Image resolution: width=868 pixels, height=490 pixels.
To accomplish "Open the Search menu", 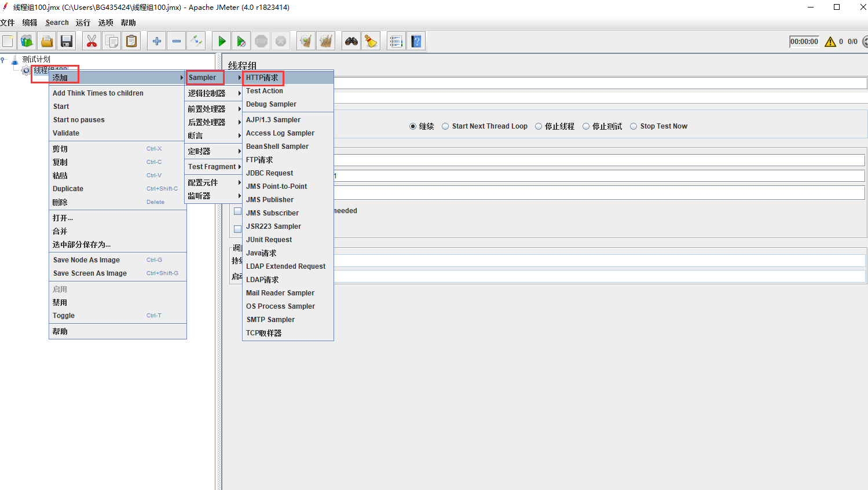I will (x=57, y=23).
